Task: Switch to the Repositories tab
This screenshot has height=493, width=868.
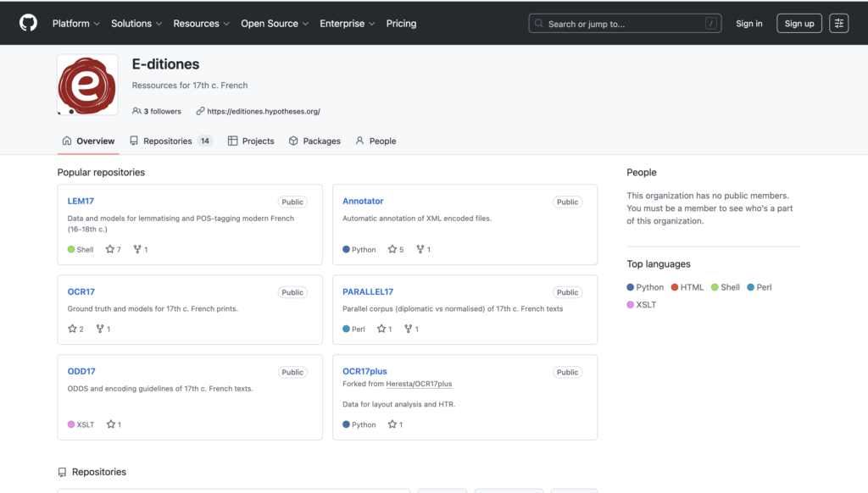Action: (x=170, y=141)
